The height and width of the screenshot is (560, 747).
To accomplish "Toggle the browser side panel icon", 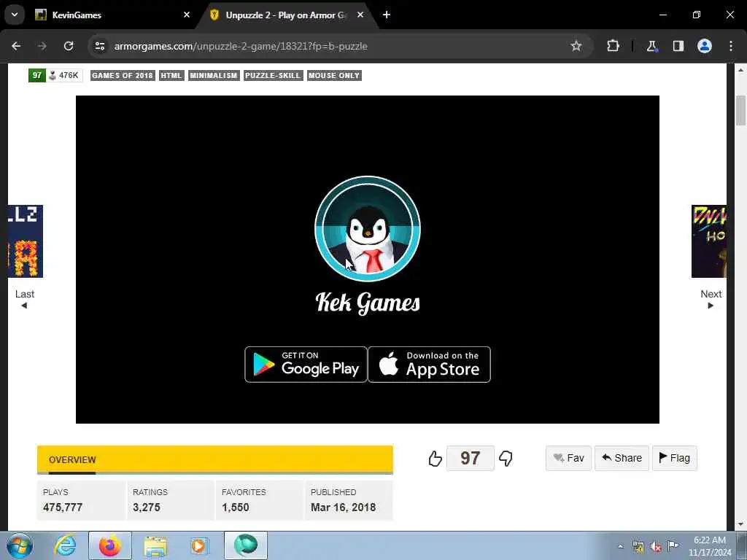I will (x=678, y=46).
